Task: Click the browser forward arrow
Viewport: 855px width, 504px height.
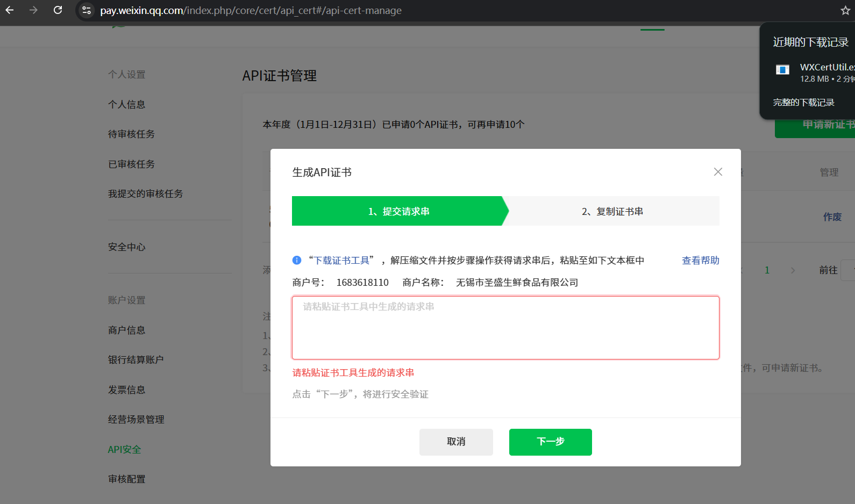Action: [33, 10]
